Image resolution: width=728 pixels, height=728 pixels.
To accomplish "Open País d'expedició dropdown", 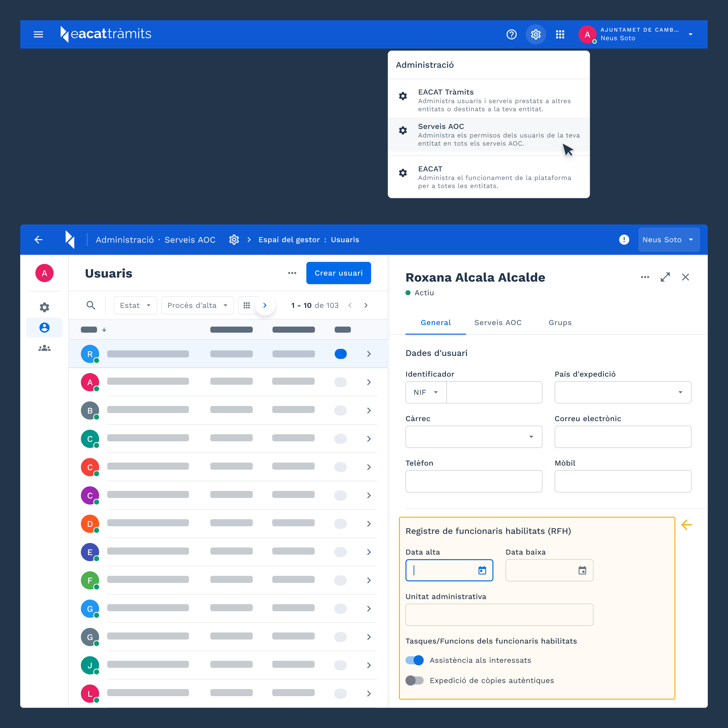I will 623,392.
